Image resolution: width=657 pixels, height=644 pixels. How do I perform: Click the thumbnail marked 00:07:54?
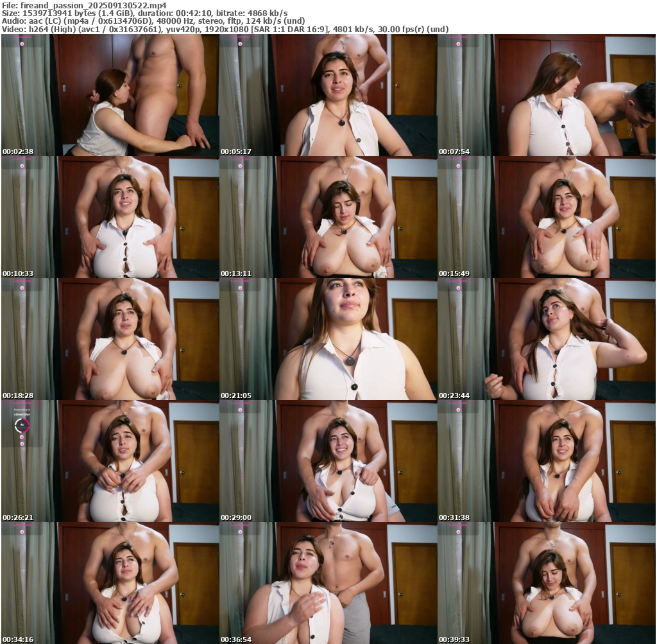click(x=546, y=95)
